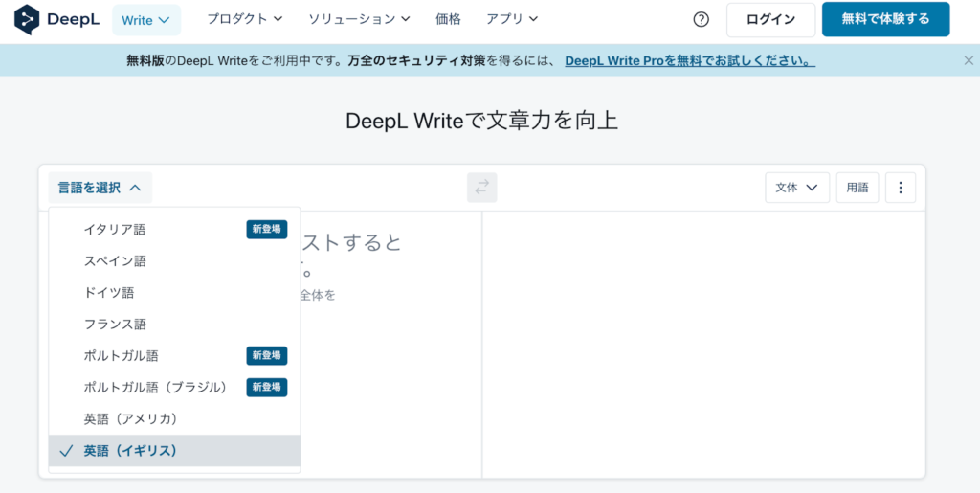This screenshot has height=493, width=980.
Task: Click the DeepL logo
Action: [56, 20]
